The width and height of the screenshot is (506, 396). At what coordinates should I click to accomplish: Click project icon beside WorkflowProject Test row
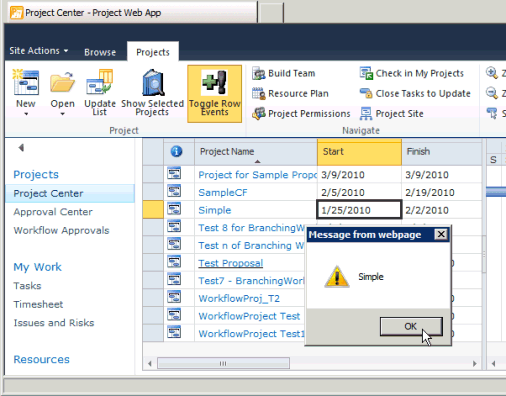click(x=174, y=315)
